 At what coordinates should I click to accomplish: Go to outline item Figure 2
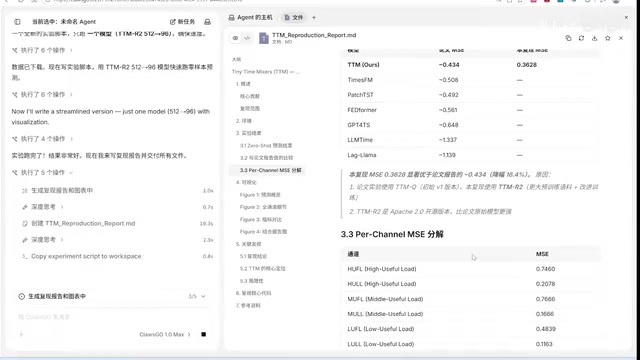pyautogui.click(x=263, y=207)
